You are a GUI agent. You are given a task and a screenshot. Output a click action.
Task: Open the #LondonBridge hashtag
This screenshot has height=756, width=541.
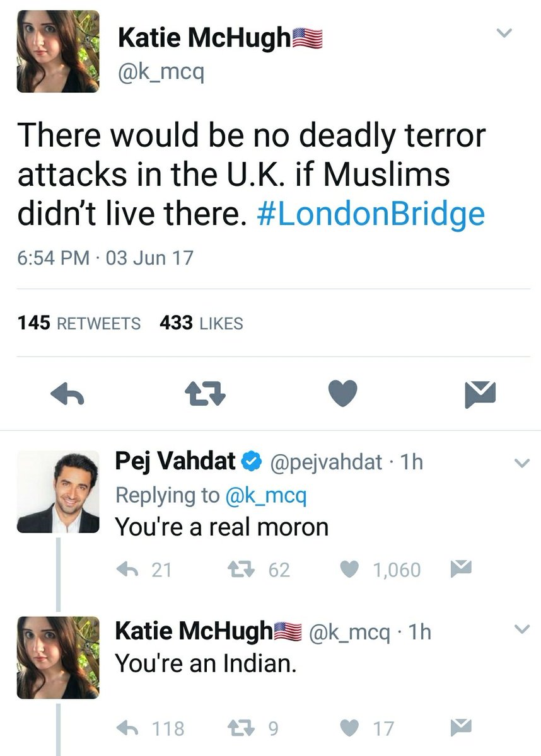click(371, 214)
